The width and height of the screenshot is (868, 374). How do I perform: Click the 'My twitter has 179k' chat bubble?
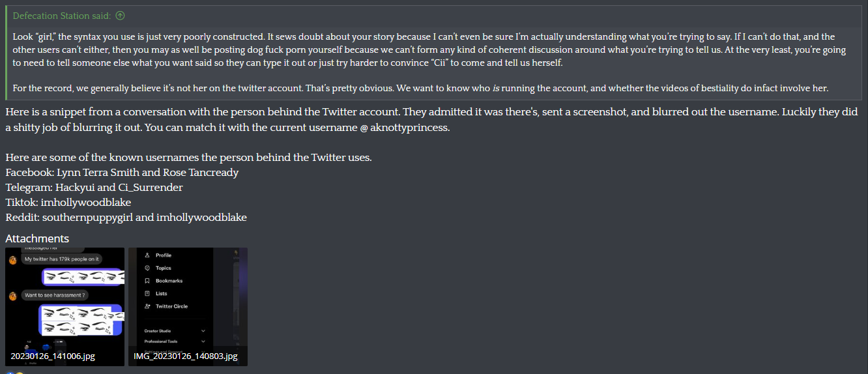[x=61, y=259]
